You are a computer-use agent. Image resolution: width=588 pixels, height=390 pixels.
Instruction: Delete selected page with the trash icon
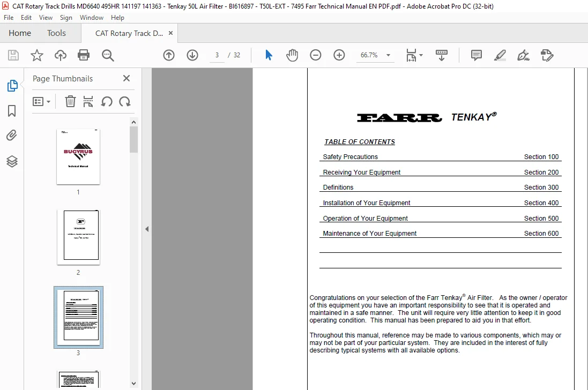70,102
